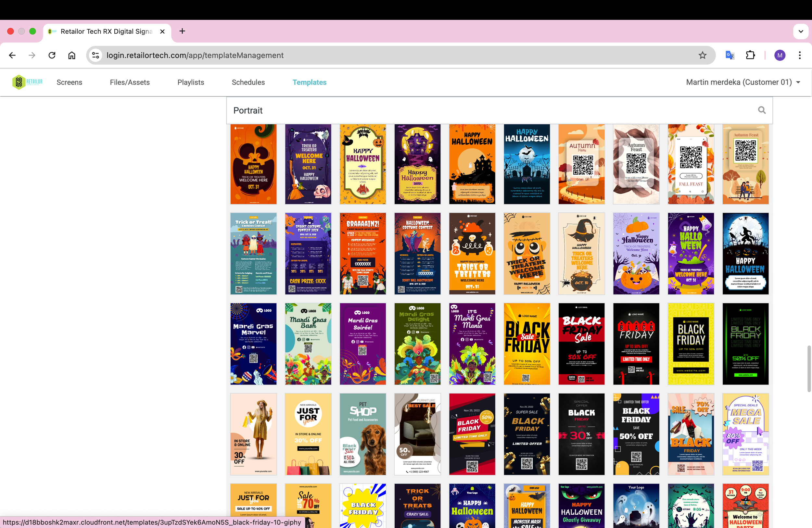Open a new browser tab
812x528 pixels.
(182, 31)
